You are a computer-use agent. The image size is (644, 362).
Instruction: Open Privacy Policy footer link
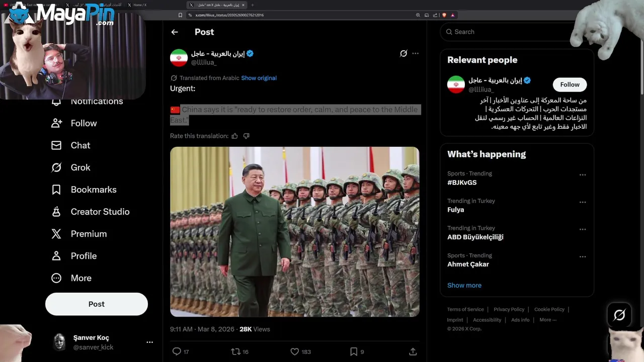pos(509,309)
